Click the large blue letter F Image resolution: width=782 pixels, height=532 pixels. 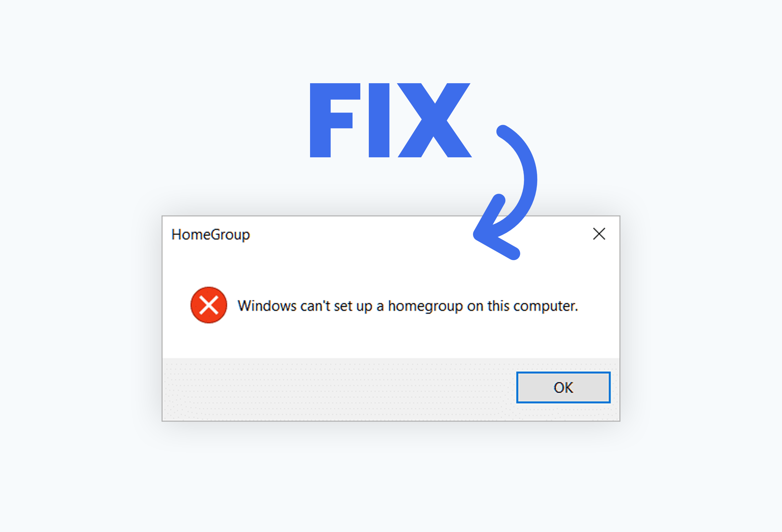point(335,120)
